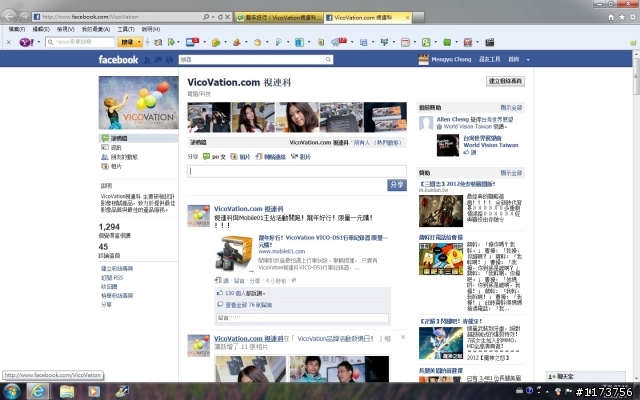Switch to the first Mobile01 browser tab

(279, 18)
